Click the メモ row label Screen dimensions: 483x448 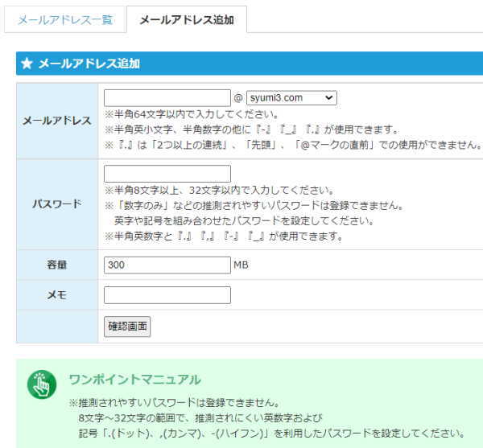[56, 295]
